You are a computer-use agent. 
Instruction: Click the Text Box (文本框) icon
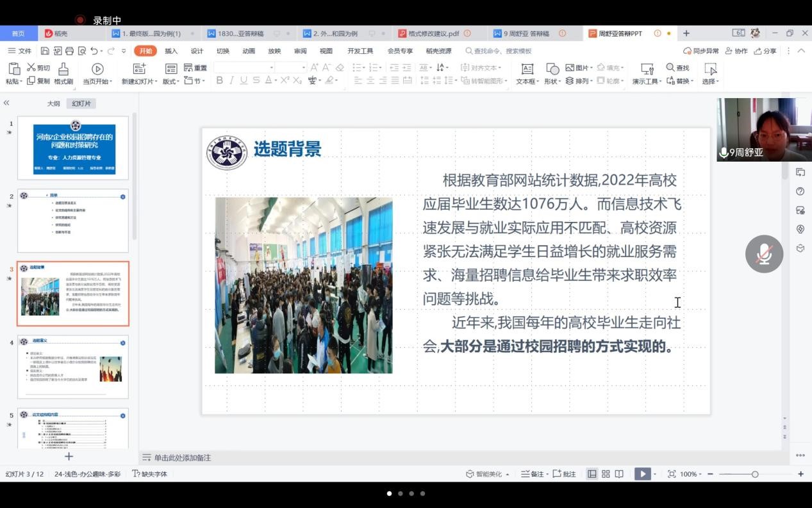527,69
